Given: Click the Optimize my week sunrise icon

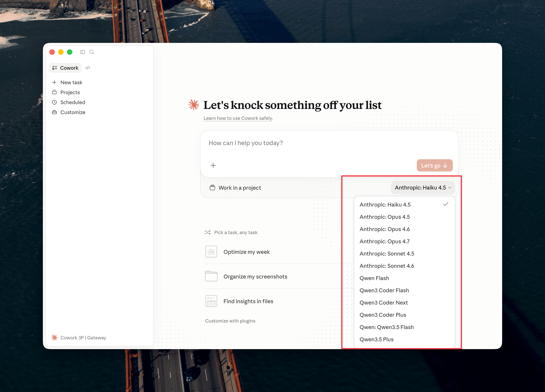Looking at the screenshot, I should tap(211, 252).
